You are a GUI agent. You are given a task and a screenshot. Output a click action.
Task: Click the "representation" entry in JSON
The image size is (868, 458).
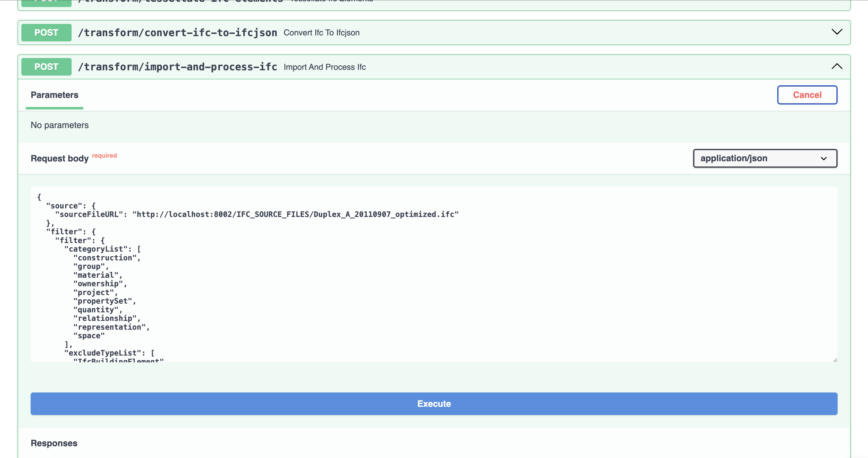tap(111, 327)
